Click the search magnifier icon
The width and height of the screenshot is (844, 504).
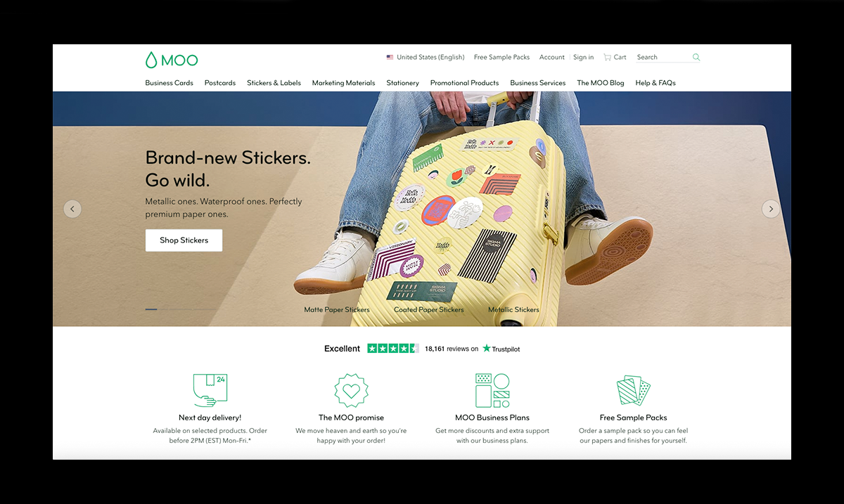coord(696,58)
